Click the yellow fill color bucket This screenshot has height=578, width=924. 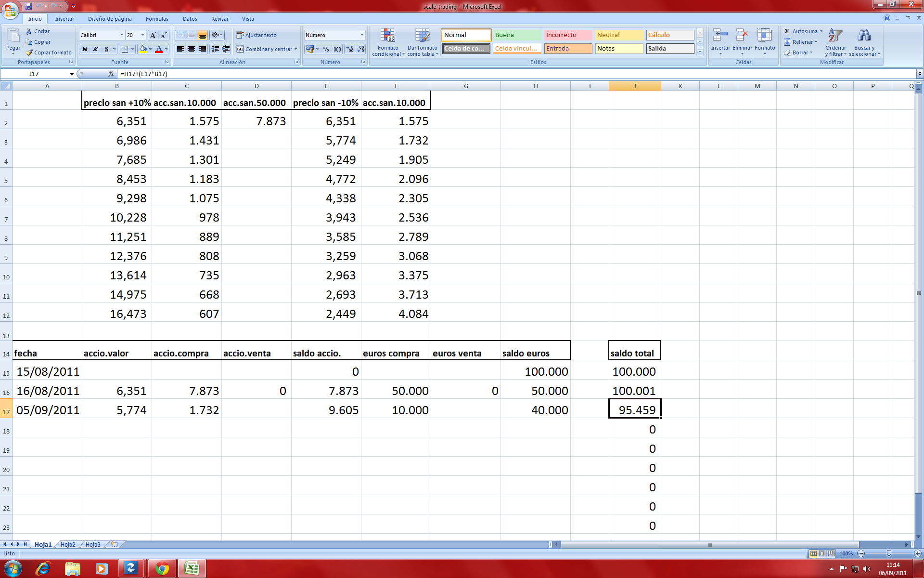(x=143, y=49)
